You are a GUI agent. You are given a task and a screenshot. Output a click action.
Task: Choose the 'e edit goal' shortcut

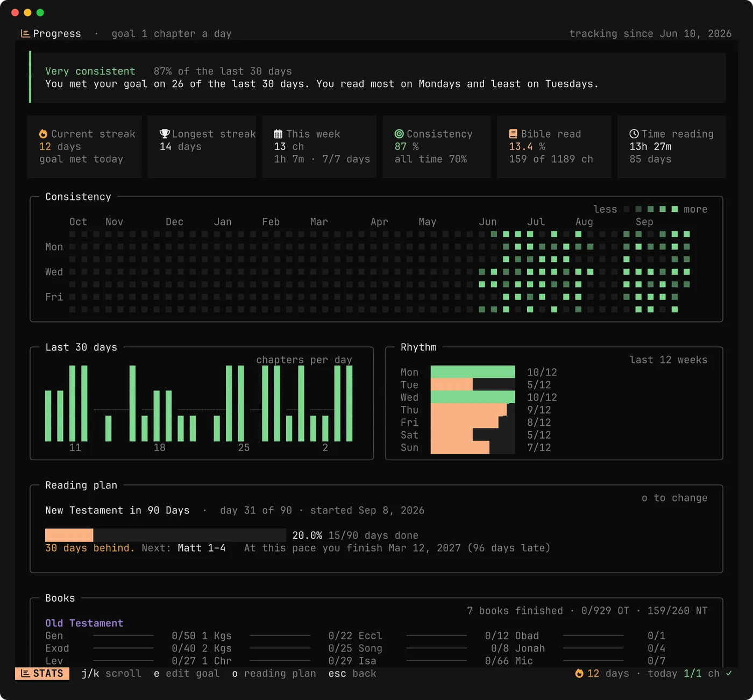point(187,674)
